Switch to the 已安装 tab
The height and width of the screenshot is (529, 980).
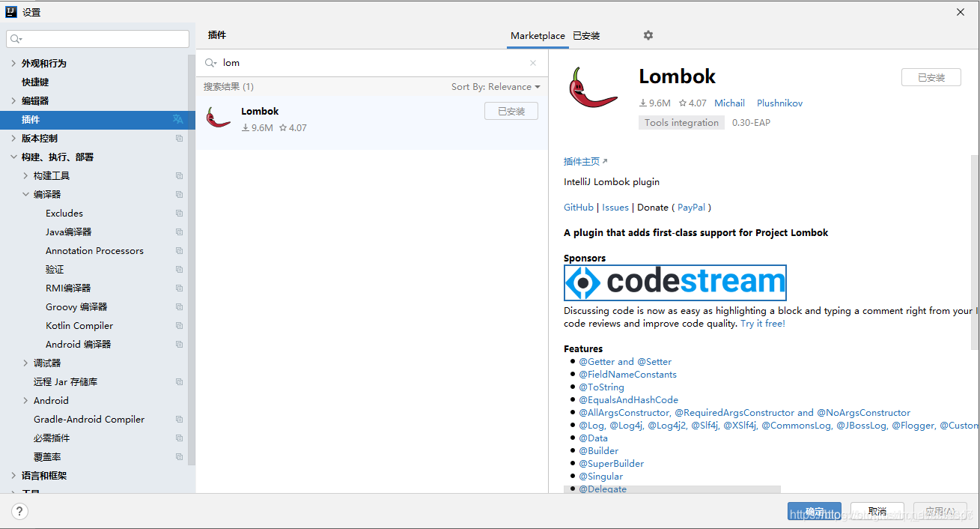(x=586, y=35)
